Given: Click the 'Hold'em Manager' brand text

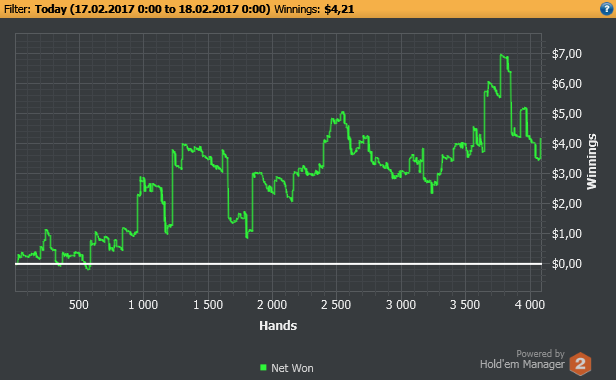Looking at the screenshot, I should (x=522, y=364).
